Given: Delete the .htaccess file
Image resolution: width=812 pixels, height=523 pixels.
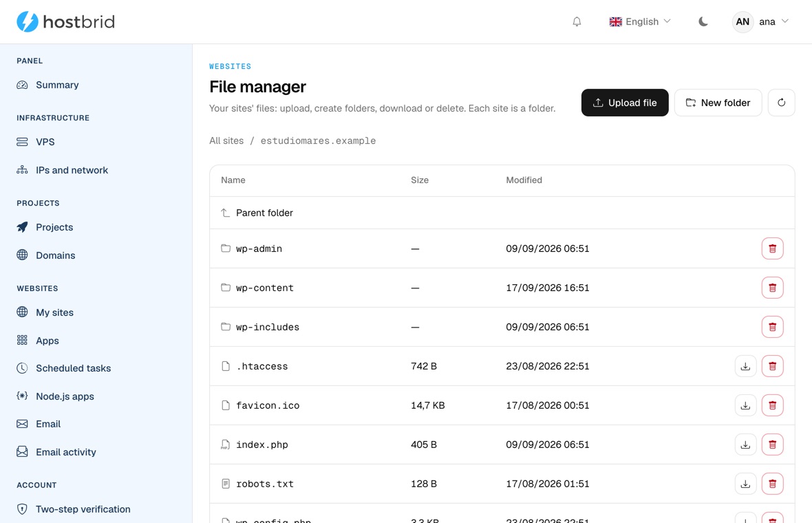Looking at the screenshot, I should pyautogui.click(x=772, y=366).
